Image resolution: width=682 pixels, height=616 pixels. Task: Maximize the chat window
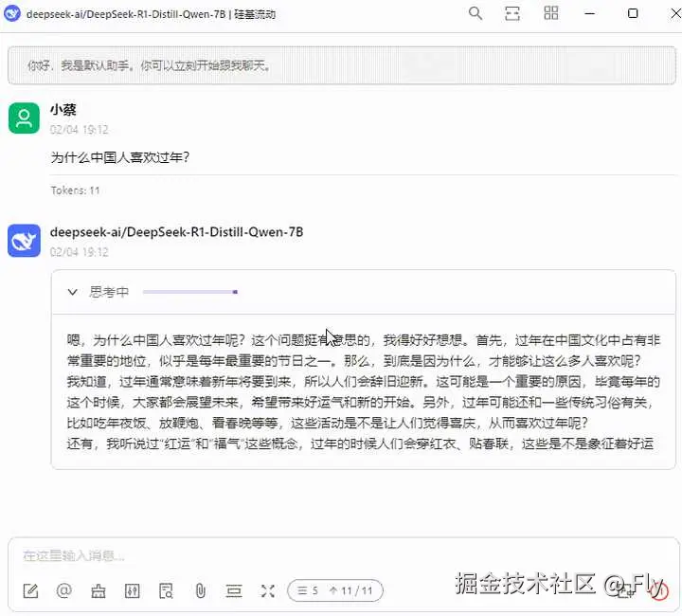pyautogui.click(x=633, y=13)
